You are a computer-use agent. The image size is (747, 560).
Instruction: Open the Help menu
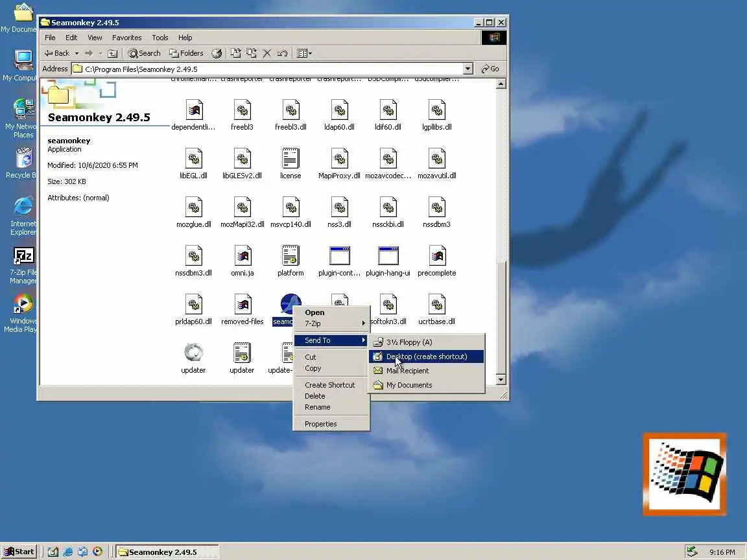click(185, 38)
